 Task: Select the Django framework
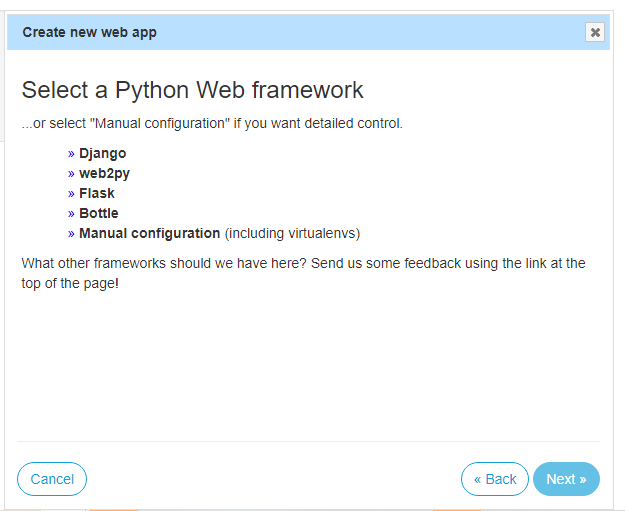coord(102,153)
